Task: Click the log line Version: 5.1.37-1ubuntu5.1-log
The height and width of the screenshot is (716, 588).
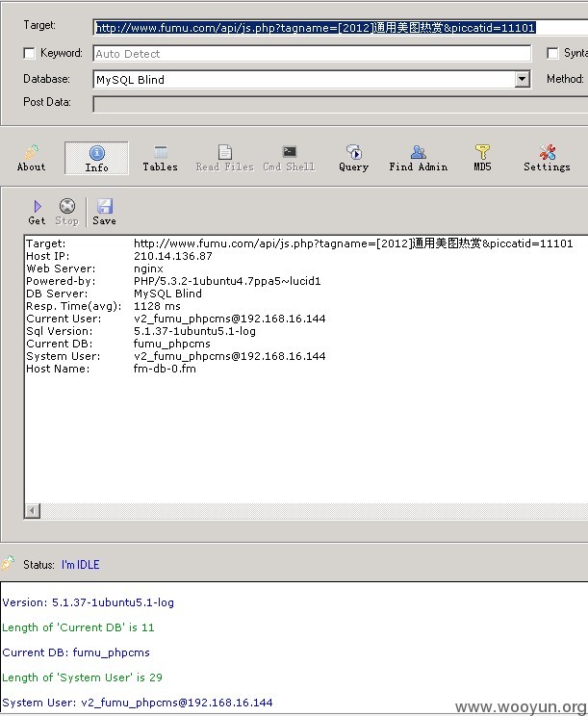Action: pos(89,602)
